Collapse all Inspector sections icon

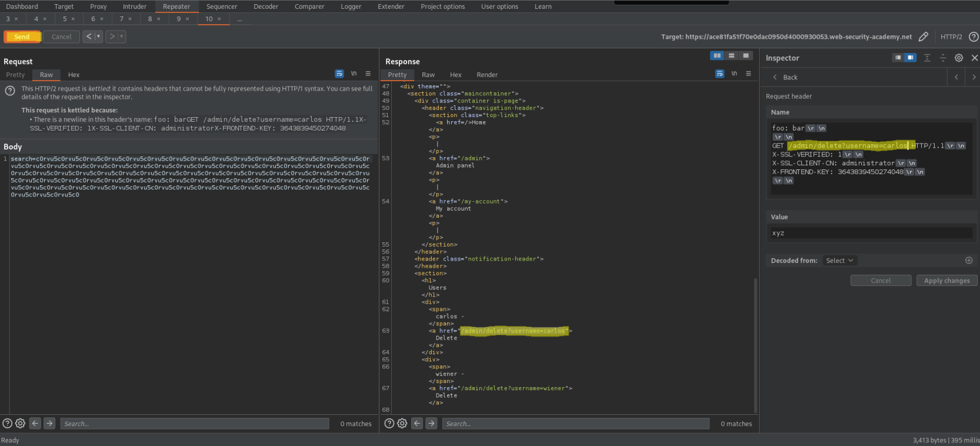pos(943,58)
